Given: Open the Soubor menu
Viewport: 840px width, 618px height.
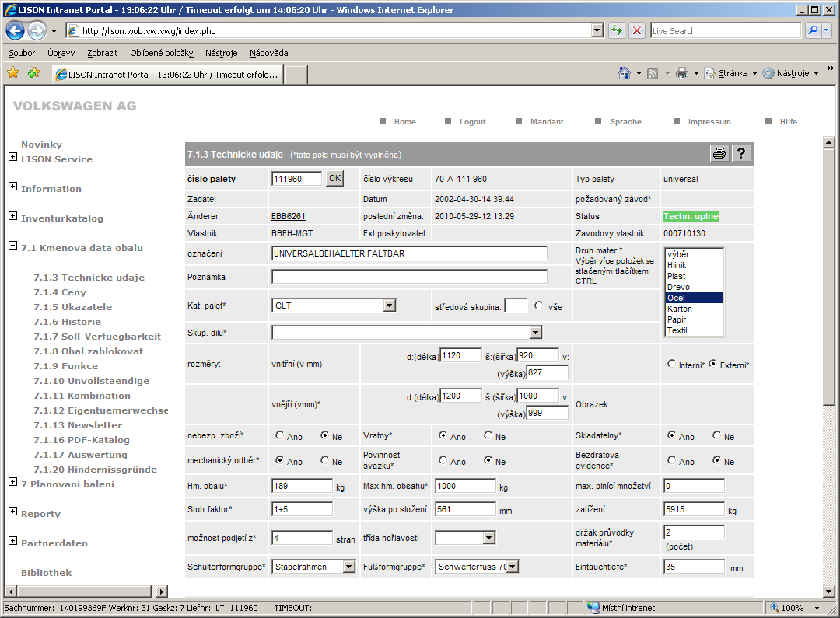Looking at the screenshot, I should [22, 53].
